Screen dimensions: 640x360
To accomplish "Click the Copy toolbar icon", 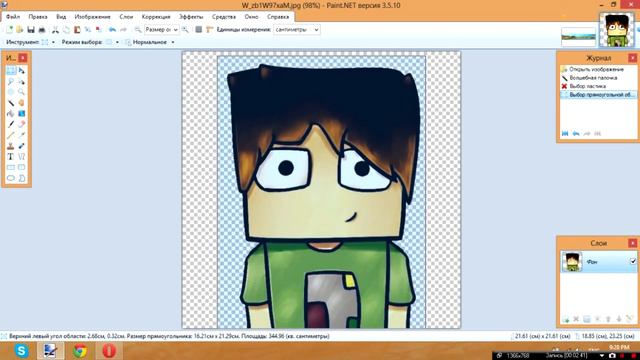I will 66,30.
